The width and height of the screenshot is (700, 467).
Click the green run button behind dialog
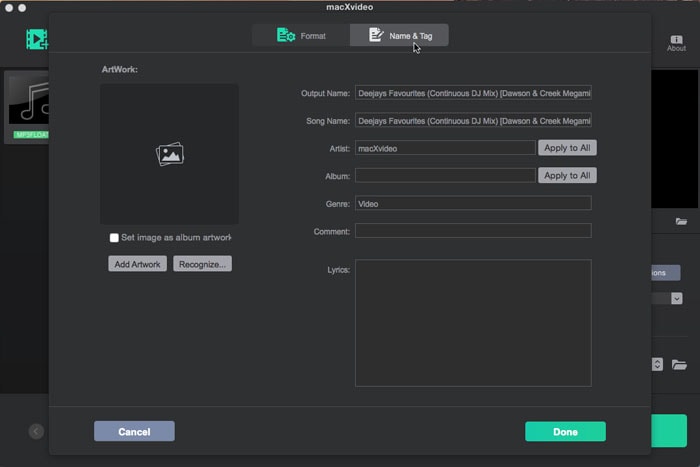(669, 431)
